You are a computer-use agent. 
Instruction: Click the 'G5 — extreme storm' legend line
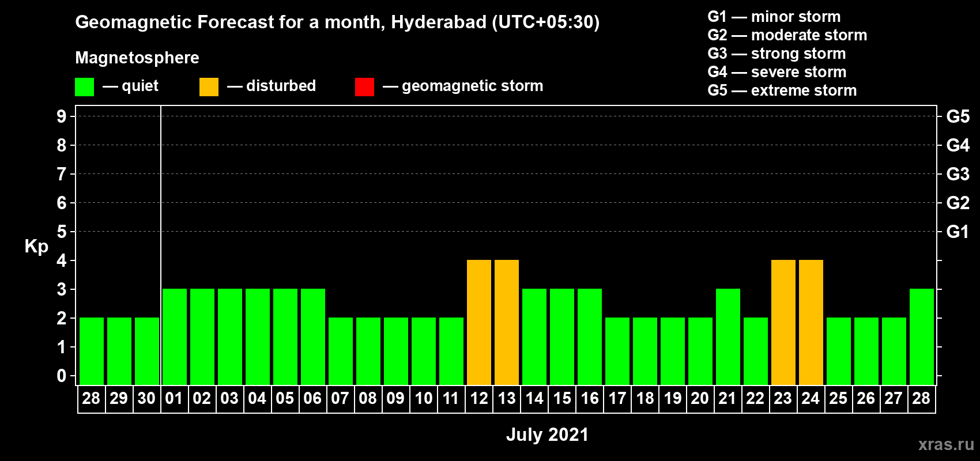point(782,90)
